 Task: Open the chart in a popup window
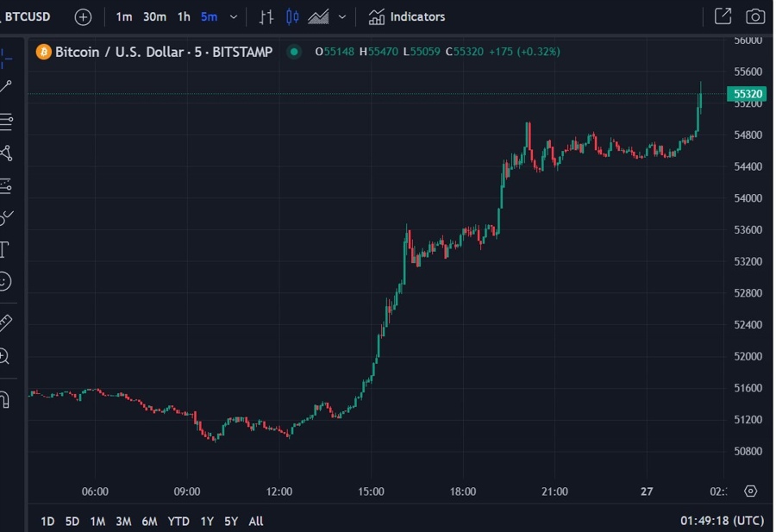[x=723, y=16]
